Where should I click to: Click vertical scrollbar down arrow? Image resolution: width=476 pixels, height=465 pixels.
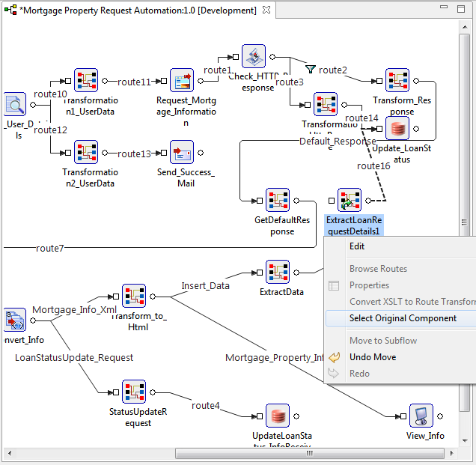pos(465,441)
